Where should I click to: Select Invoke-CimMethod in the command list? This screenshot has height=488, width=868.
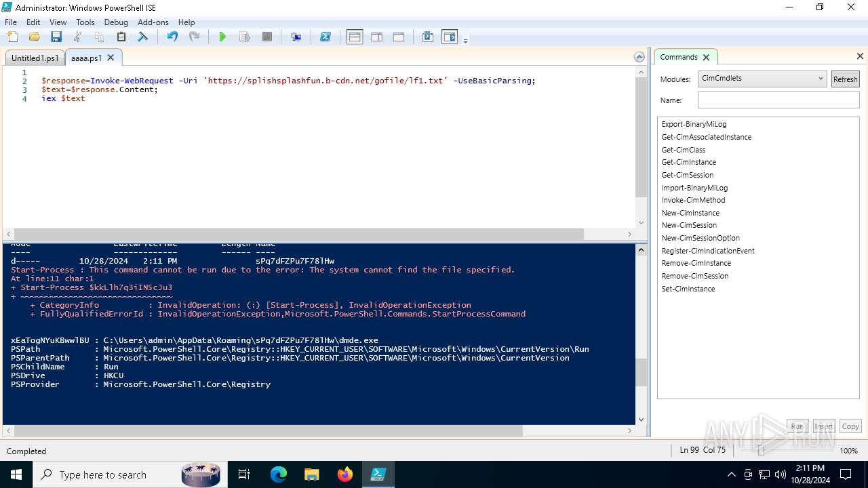(x=693, y=200)
